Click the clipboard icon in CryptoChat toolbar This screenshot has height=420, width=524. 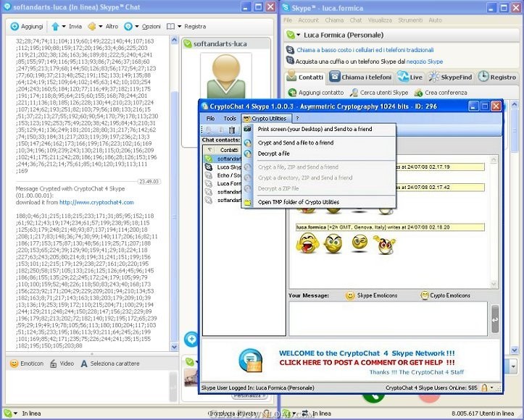pyautogui.click(x=232, y=130)
